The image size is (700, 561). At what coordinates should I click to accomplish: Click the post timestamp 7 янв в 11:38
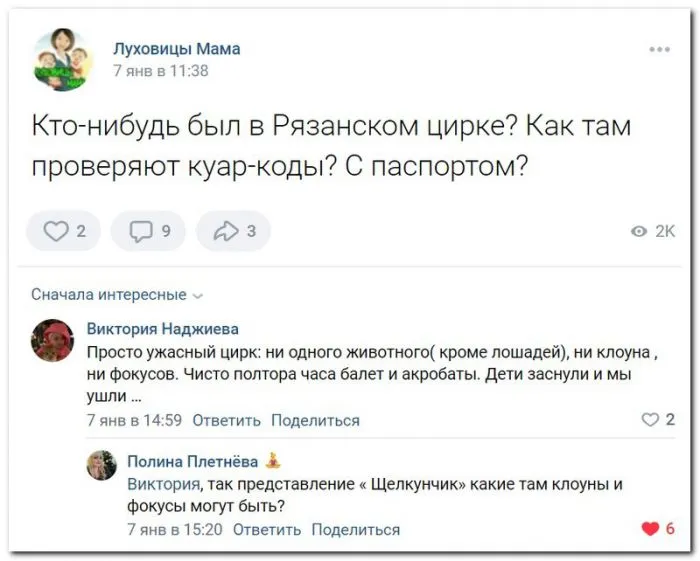(x=161, y=70)
